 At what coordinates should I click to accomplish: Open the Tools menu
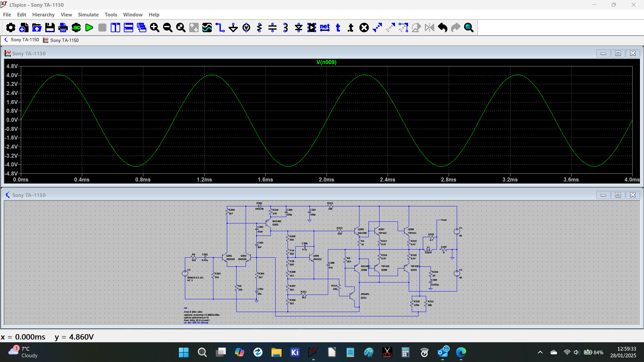coord(111,15)
